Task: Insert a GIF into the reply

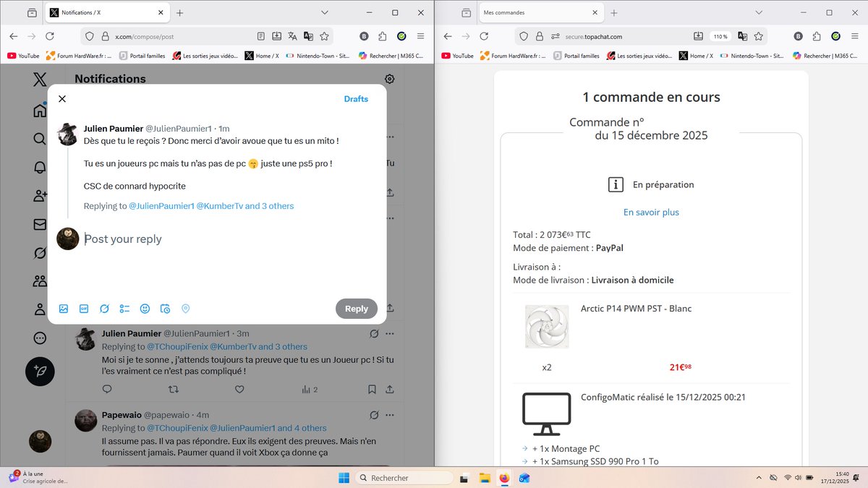Action: click(x=84, y=309)
